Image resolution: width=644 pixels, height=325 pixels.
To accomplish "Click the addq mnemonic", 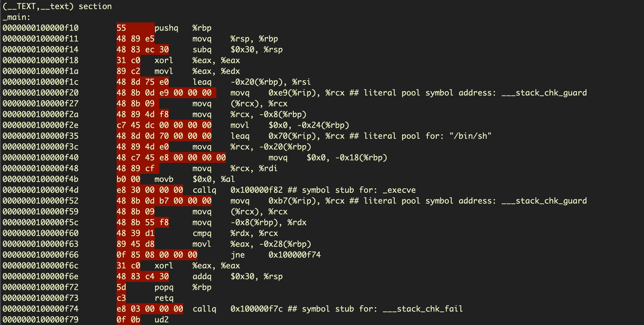I will point(202,276).
